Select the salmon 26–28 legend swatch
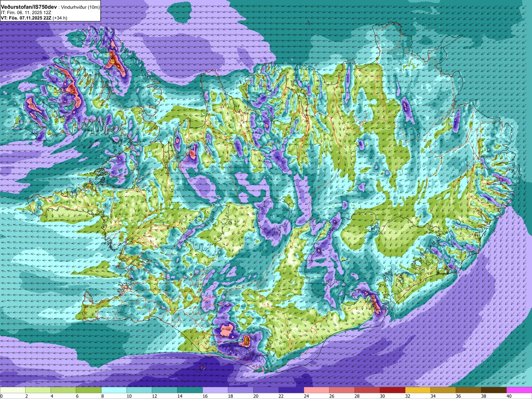 point(342,391)
